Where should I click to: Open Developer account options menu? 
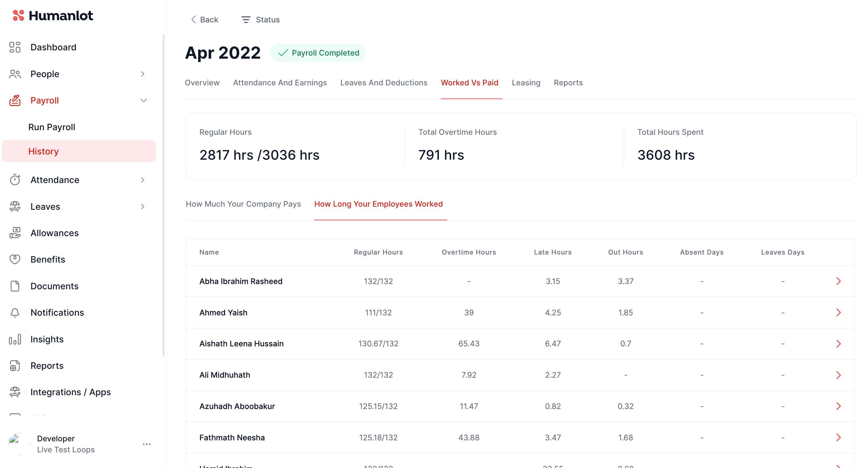[x=147, y=444]
